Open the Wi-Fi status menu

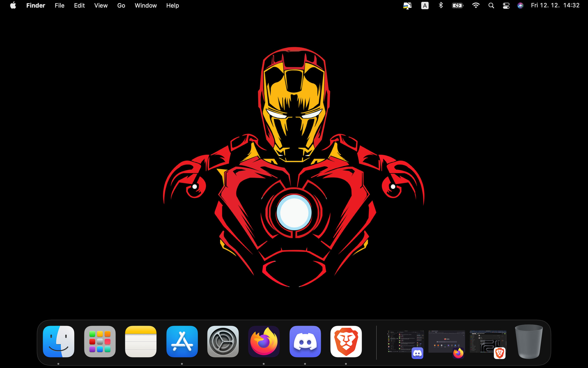point(476,6)
